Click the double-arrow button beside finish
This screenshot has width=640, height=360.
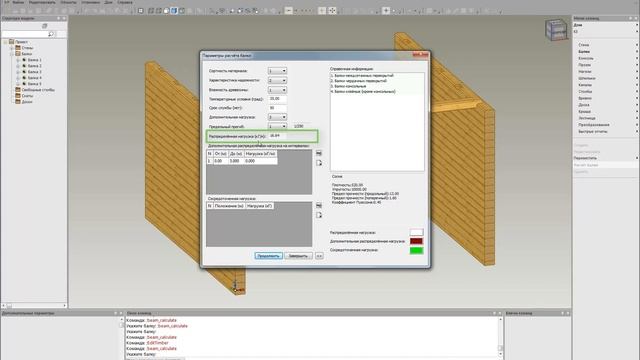[x=319, y=256]
